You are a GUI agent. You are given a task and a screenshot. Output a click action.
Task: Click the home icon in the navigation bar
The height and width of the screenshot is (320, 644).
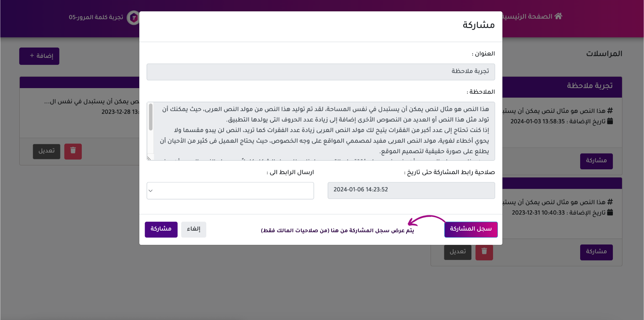(558, 16)
